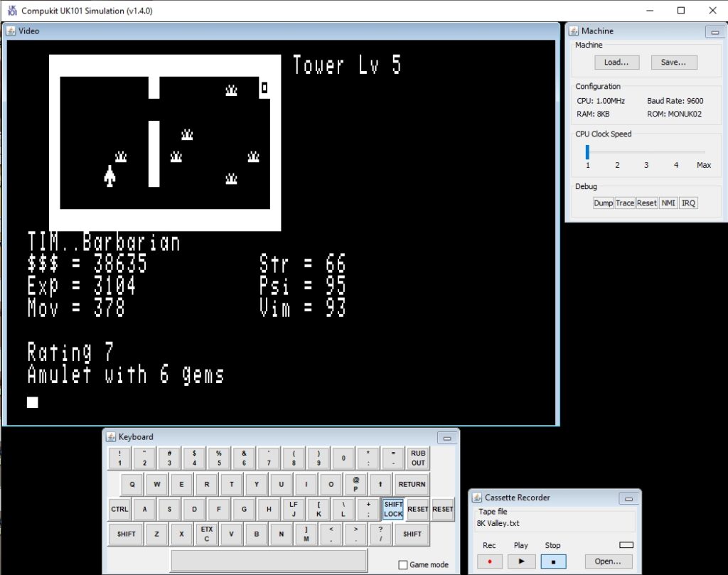The height and width of the screenshot is (575, 728).
Task: Trigger the NMI debug button
Action: coord(668,203)
